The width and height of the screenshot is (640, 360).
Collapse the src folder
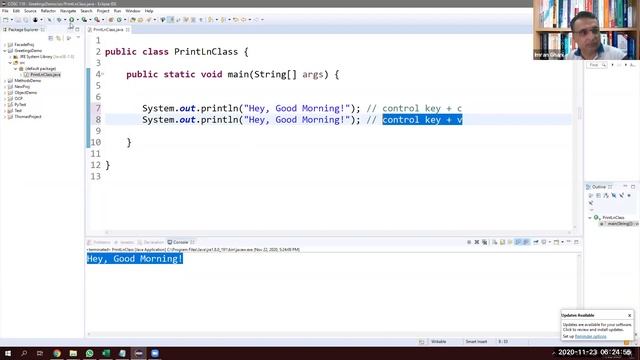click(x=11, y=63)
